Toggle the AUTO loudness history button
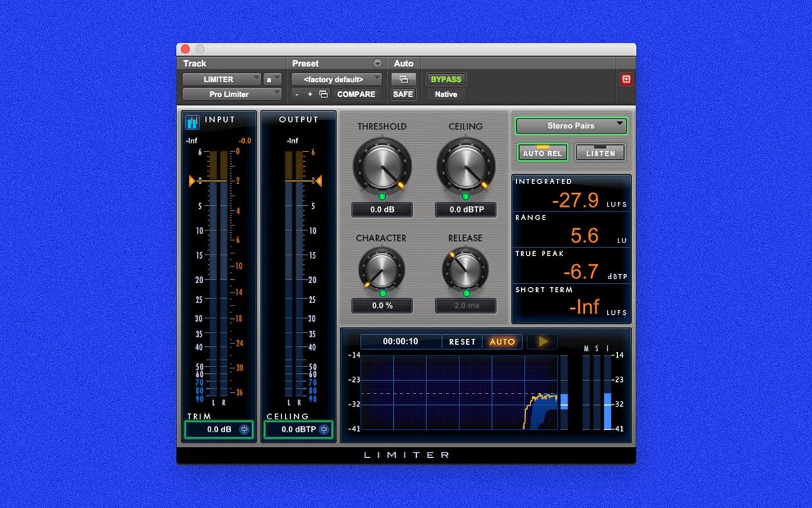The height and width of the screenshot is (508, 812). 502,341
